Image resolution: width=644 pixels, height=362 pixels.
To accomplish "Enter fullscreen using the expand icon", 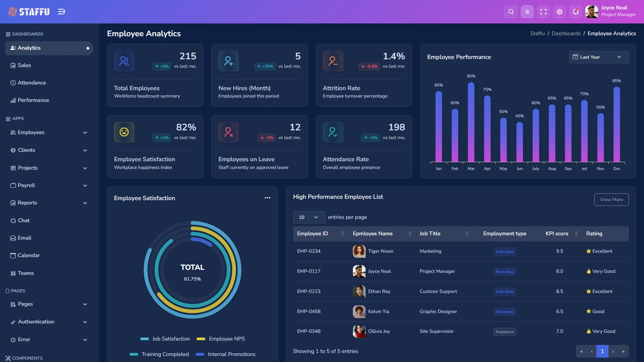I will (x=543, y=12).
